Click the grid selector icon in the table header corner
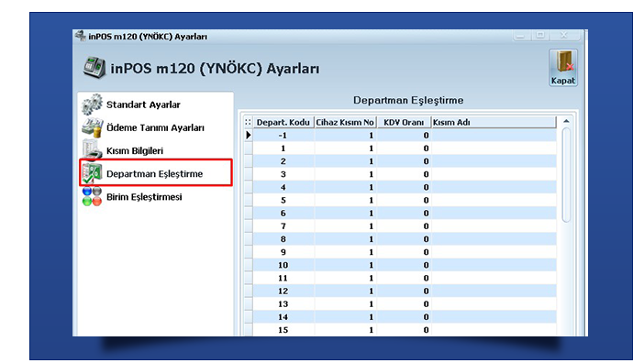The image size is (644, 363). coord(248,122)
